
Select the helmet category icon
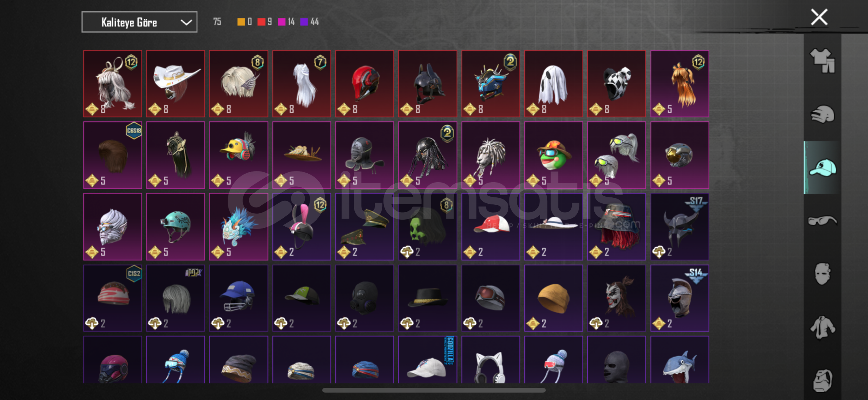[x=822, y=114]
